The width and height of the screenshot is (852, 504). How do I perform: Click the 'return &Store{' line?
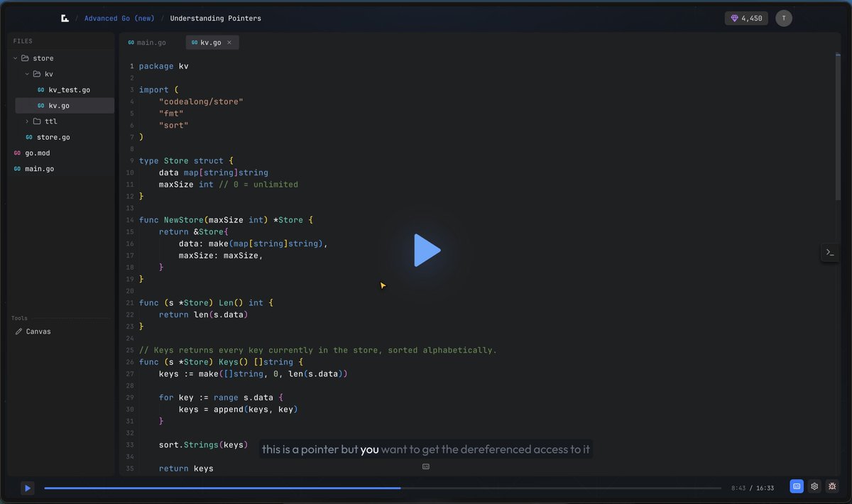(194, 231)
